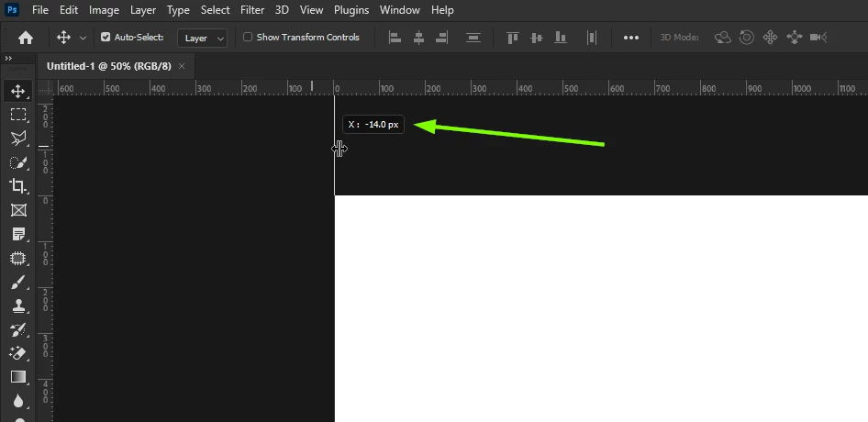This screenshot has width=868, height=422.
Task: Select the Crop tool
Action: tap(17, 186)
